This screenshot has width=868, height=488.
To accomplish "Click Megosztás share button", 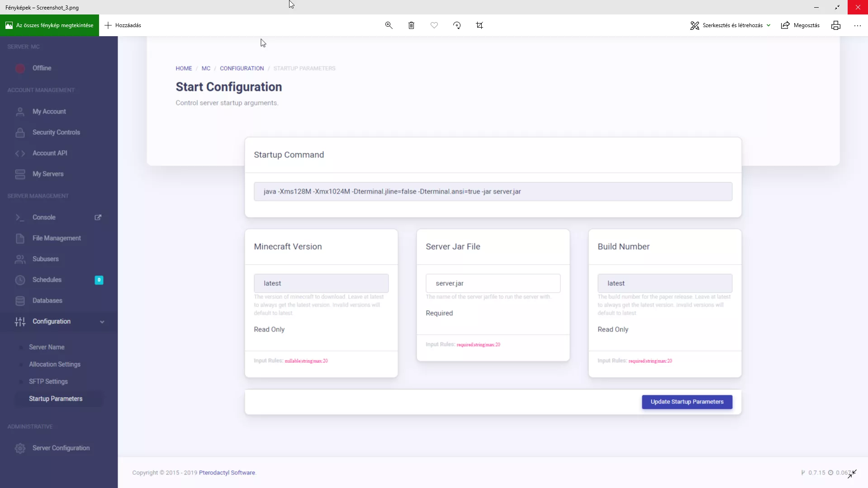I will [x=800, y=25].
